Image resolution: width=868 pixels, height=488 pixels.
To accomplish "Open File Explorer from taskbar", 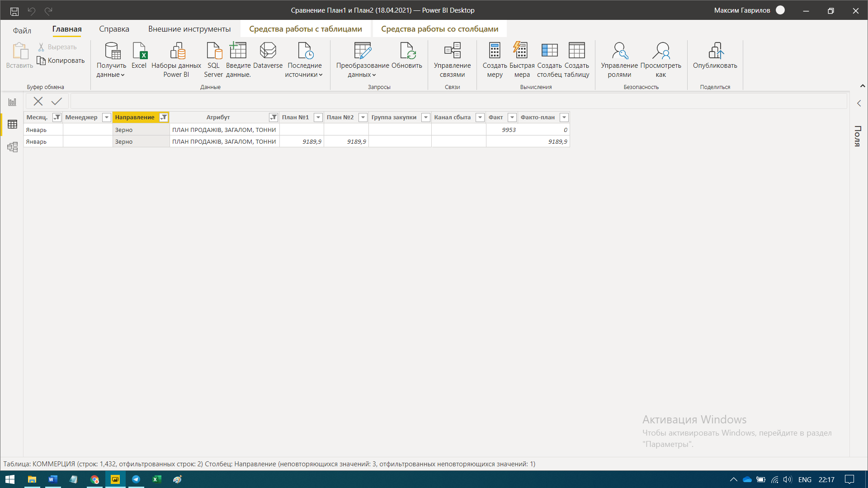I will 32,479.
